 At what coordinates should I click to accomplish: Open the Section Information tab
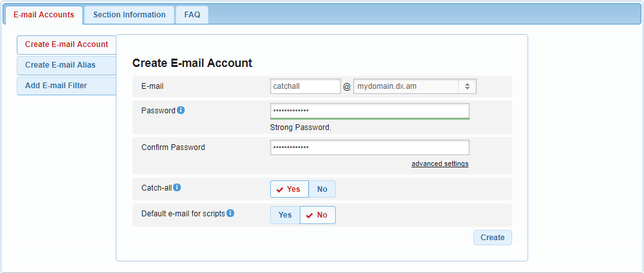tap(129, 15)
